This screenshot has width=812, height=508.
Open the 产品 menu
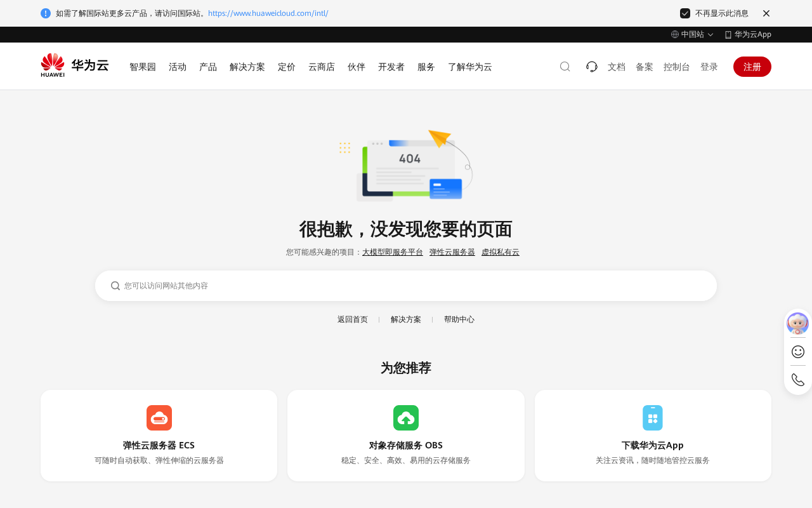pyautogui.click(x=208, y=67)
